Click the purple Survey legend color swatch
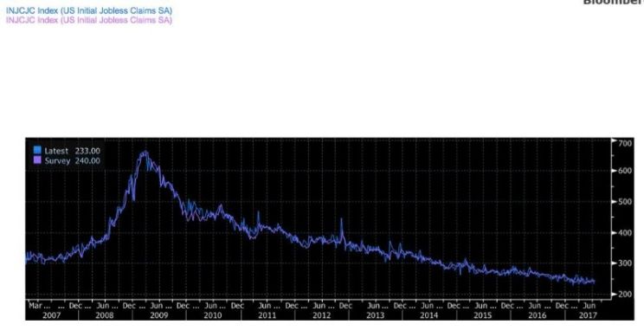The image size is (644, 331). (x=37, y=160)
